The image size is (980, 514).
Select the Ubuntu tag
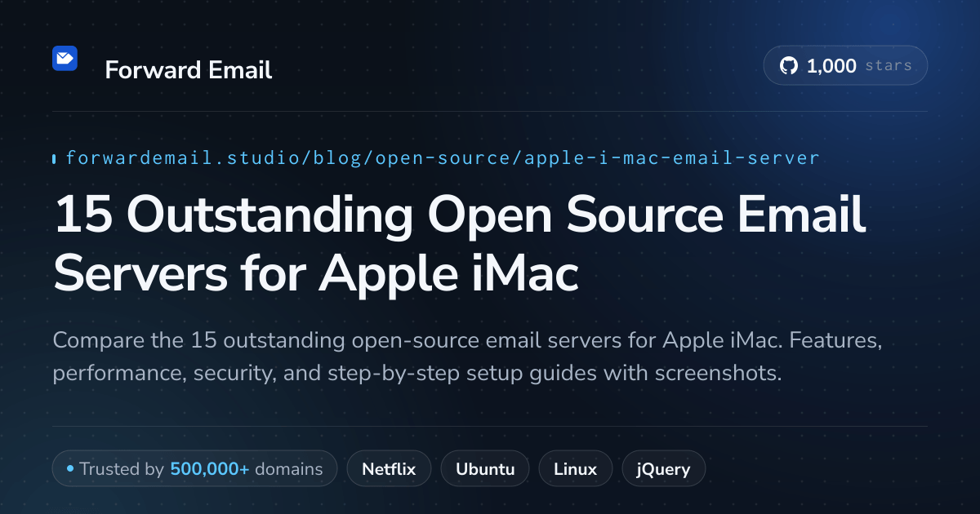click(485, 469)
